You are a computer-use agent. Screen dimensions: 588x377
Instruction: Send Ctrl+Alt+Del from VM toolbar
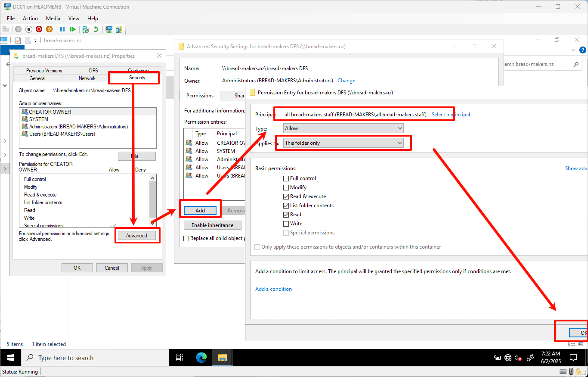(x=6, y=29)
